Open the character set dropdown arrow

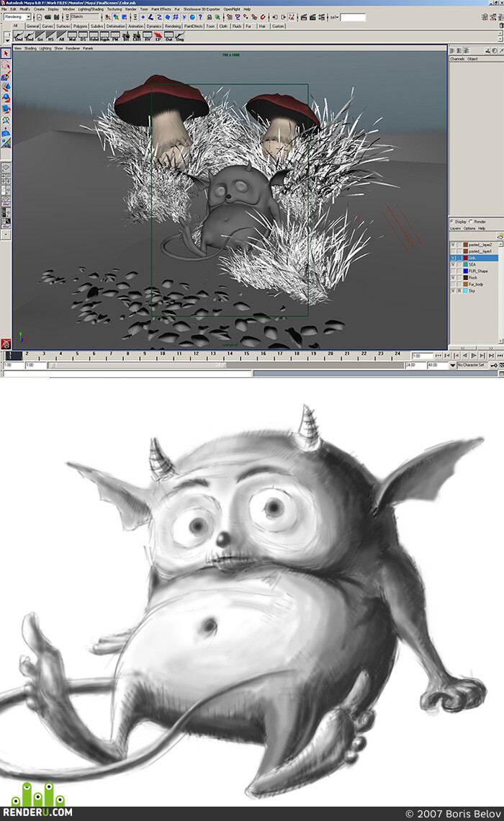[x=453, y=365]
